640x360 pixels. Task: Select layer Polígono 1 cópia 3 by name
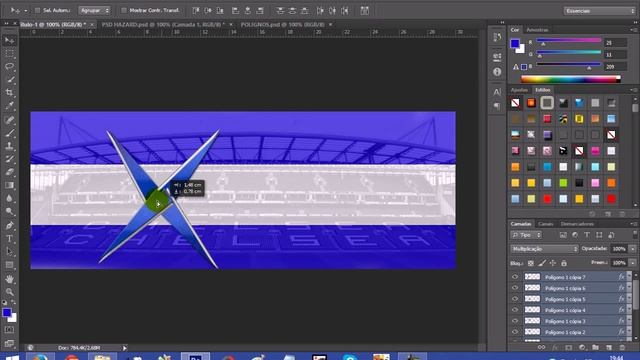pos(565,321)
